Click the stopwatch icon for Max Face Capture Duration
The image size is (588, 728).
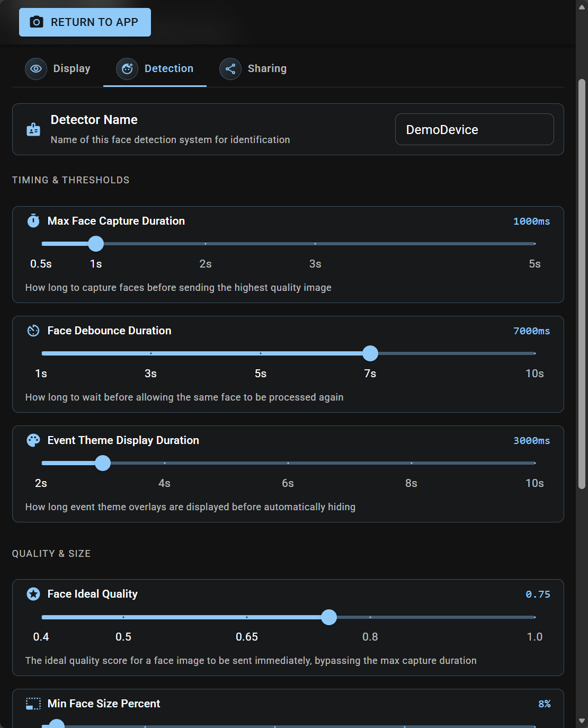tap(33, 221)
